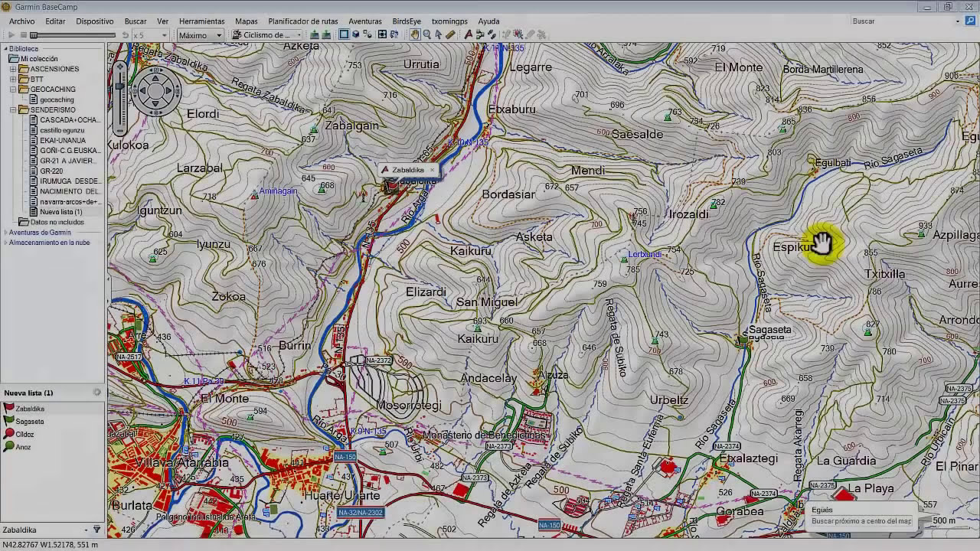
Task: Select the New Waypoint flag tool
Action: pyautogui.click(x=469, y=34)
